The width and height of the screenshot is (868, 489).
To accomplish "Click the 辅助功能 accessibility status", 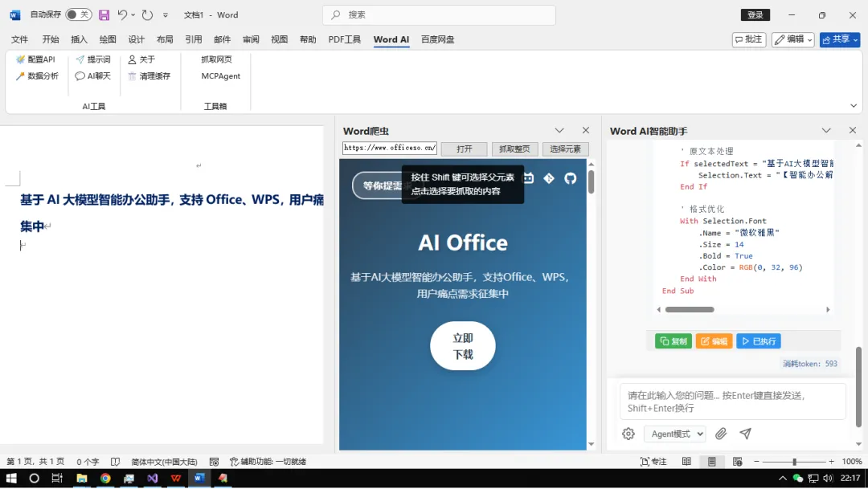I will click(268, 462).
